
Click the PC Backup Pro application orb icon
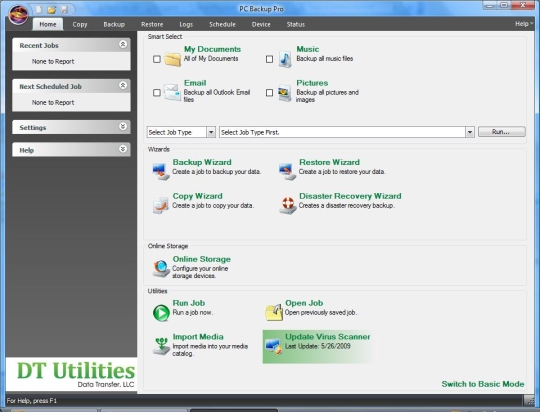[18, 15]
